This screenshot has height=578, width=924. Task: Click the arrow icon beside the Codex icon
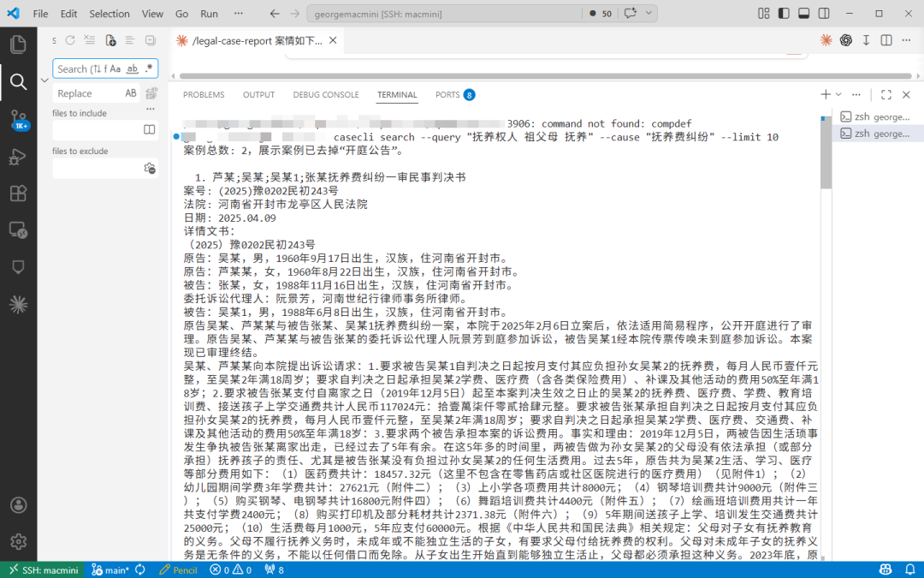[866, 40]
